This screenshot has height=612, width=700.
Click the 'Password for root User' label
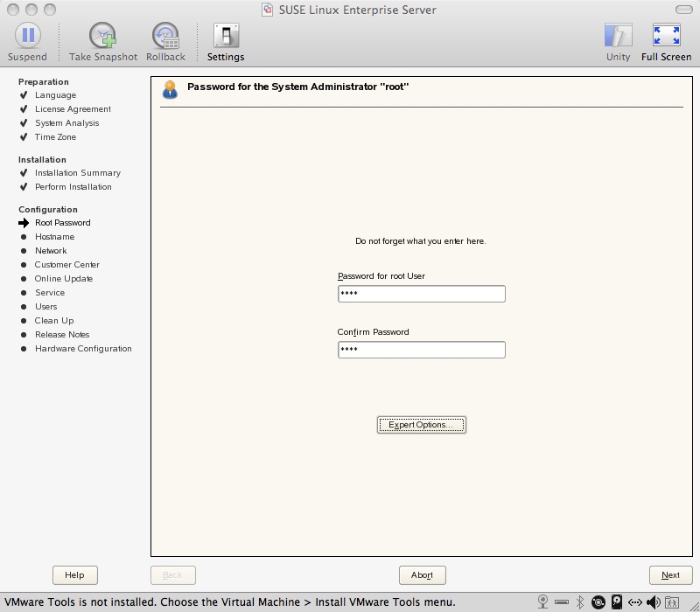381,276
